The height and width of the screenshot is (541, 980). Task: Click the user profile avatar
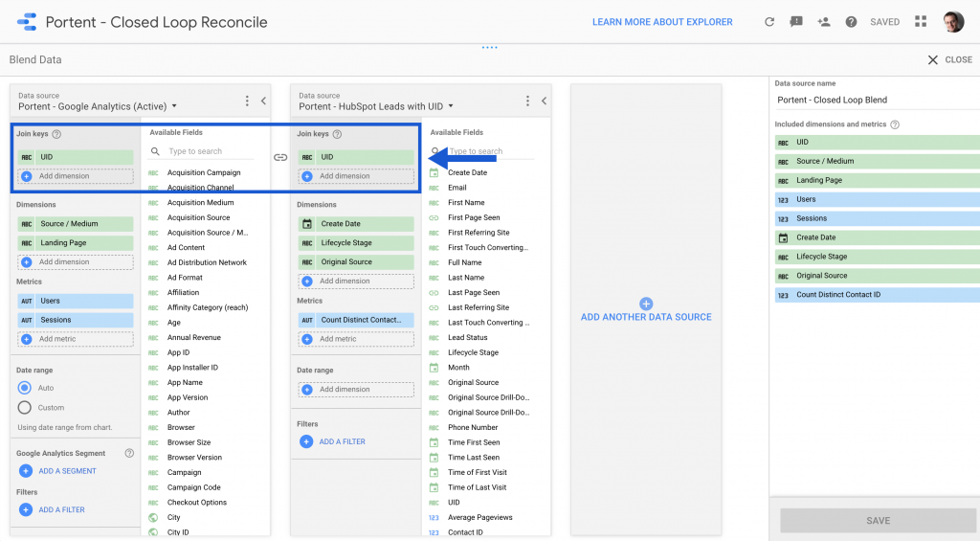pyautogui.click(x=954, y=21)
